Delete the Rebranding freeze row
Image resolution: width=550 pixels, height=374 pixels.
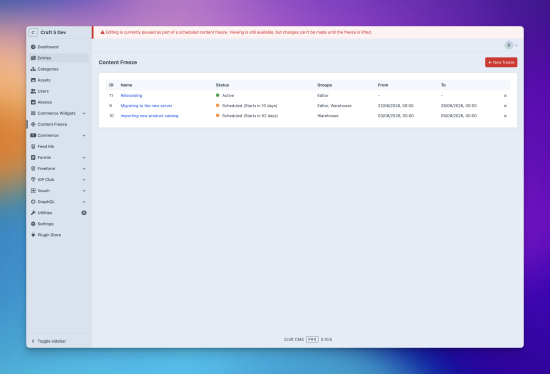(x=505, y=95)
